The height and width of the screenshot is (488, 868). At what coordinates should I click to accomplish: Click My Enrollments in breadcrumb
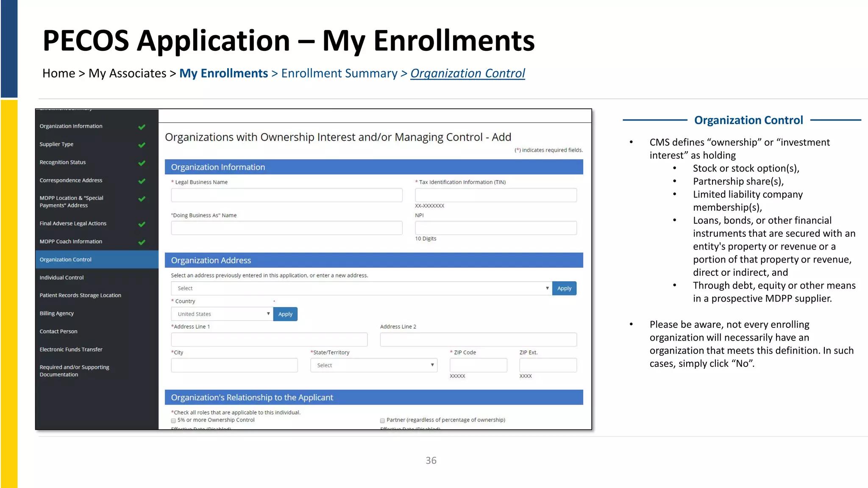pos(224,73)
